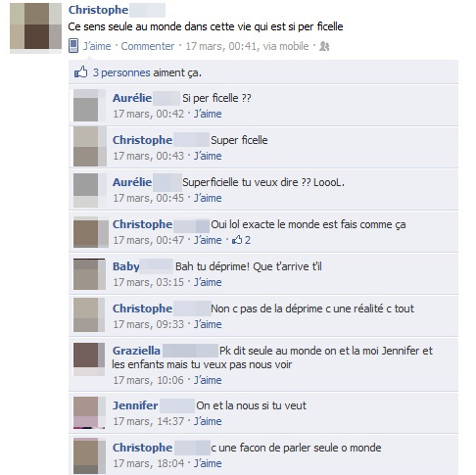Click the thumbs-up count on the 00:47 comment
The height and width of the screenshot is (475, 476).
point(241,240)
